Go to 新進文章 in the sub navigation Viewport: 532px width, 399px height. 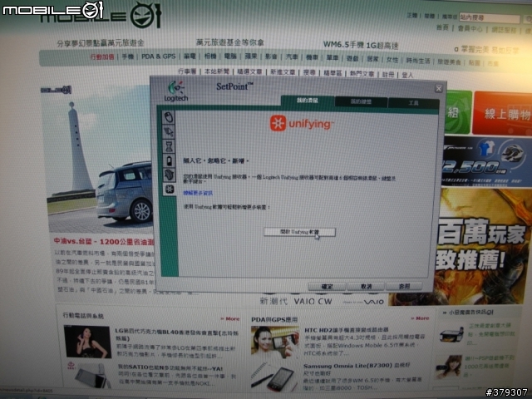click(x=283, y=72)
